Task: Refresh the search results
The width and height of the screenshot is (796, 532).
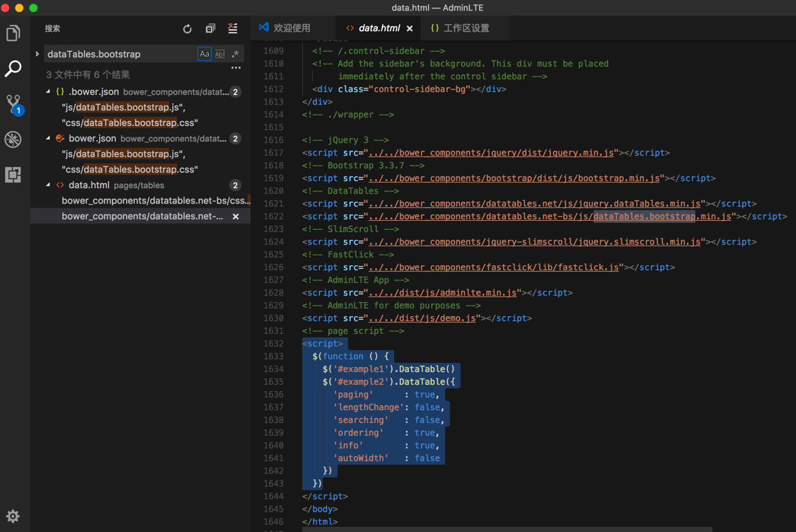Action: click(188, 29)
